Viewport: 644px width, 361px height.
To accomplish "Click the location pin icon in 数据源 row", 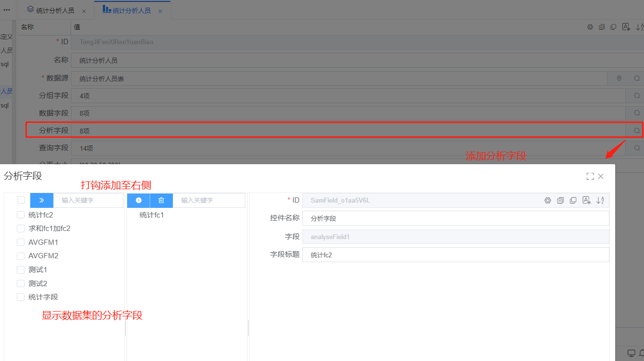I will coord(619,78).
